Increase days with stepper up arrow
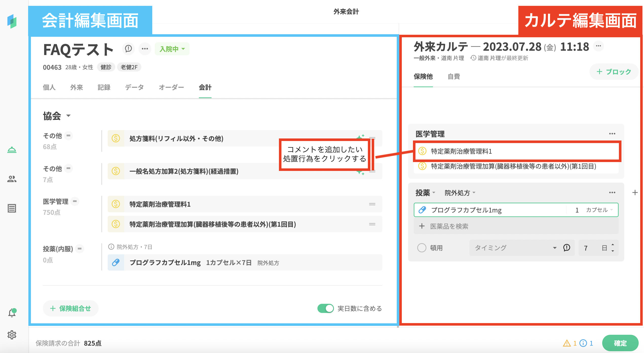Screen dimensions: 644x353 coord(613,245)
